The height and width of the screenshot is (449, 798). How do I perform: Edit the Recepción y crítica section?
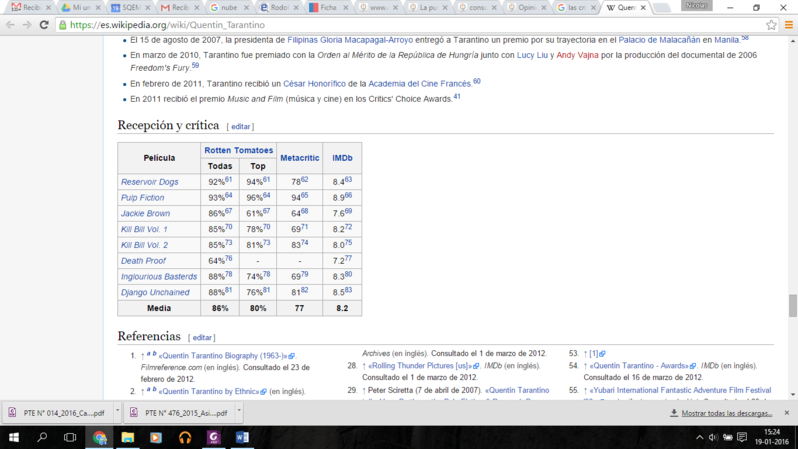[240, 127]
